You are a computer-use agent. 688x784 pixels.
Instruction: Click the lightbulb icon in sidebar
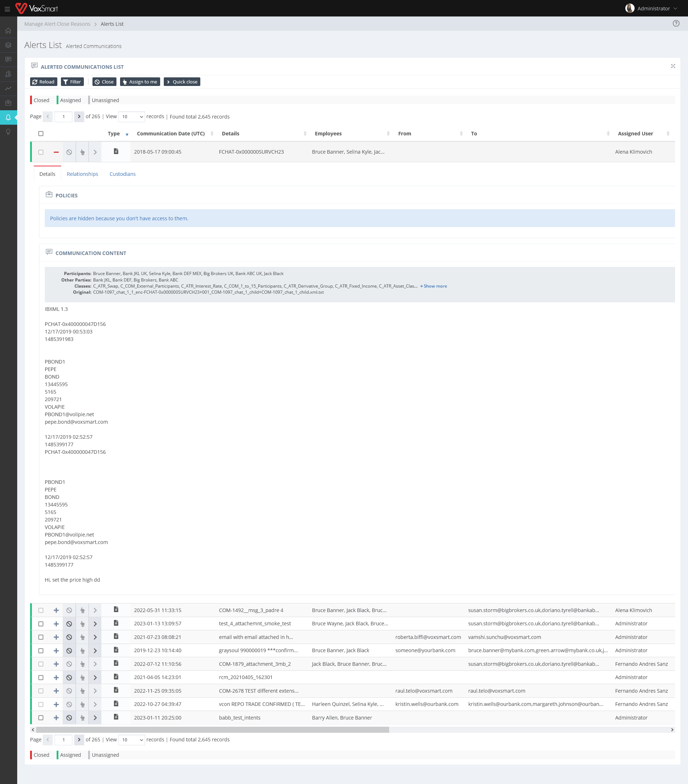8,132
